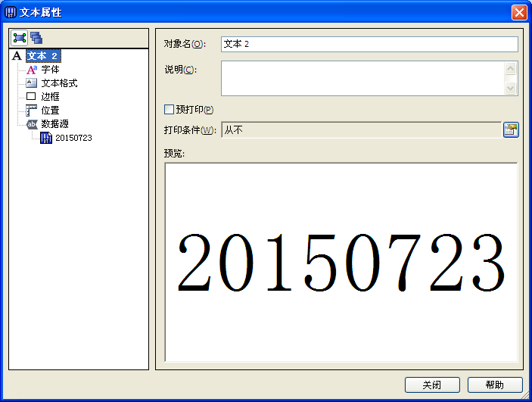Open the 文本格式 tree item
Screen dimensions: 532x402
pyautogui.click(x=59, y=83)
